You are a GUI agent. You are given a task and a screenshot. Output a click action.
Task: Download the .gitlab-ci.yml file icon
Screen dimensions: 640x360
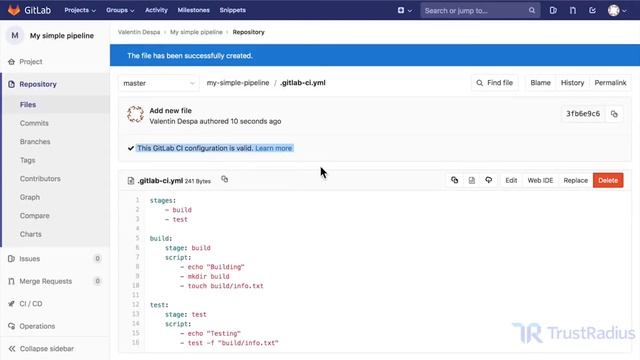489,180
